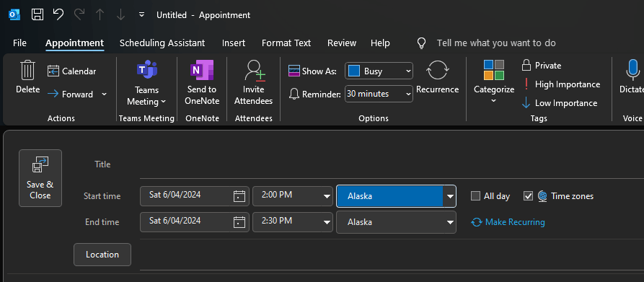This screenshot has width=644, height=282.
Task: Click into the Title field
Action: click(392, 164)
